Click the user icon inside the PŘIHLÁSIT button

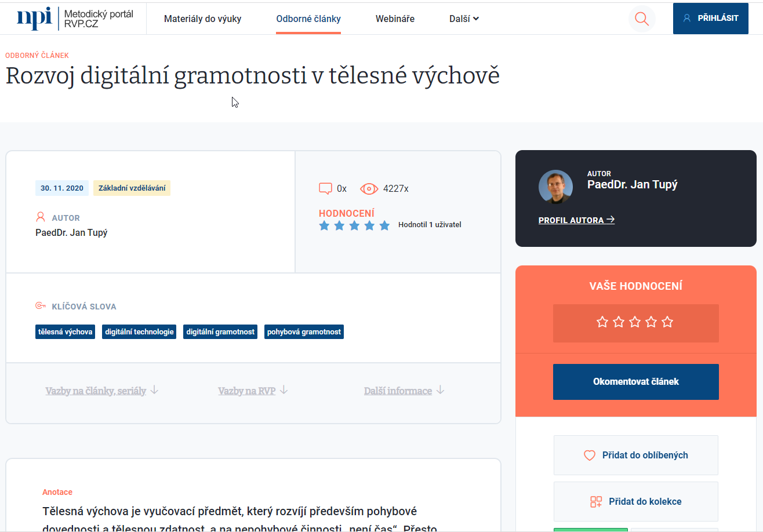pyautogui.click(x=686, y=18)
